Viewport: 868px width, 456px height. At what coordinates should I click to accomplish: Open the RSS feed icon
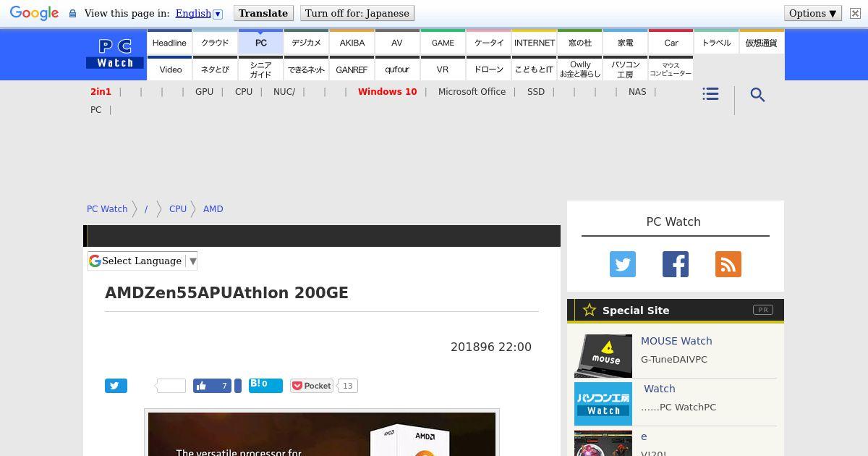point(728,264)
